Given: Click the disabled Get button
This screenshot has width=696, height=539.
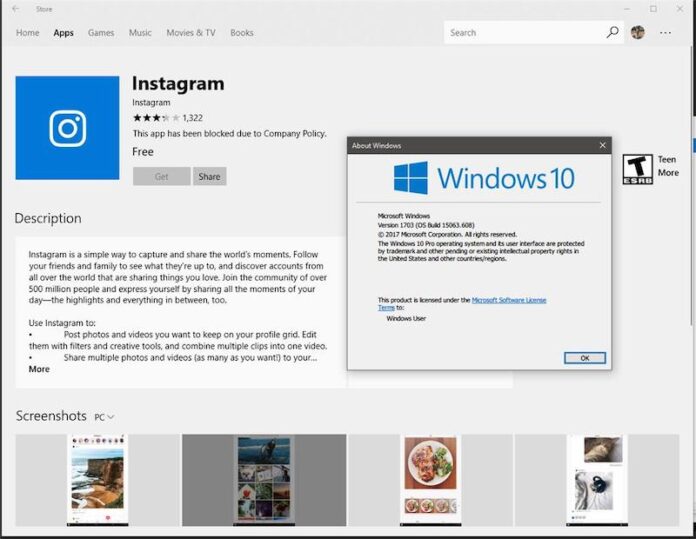Looking at the screenshot, I should point(162,176).
